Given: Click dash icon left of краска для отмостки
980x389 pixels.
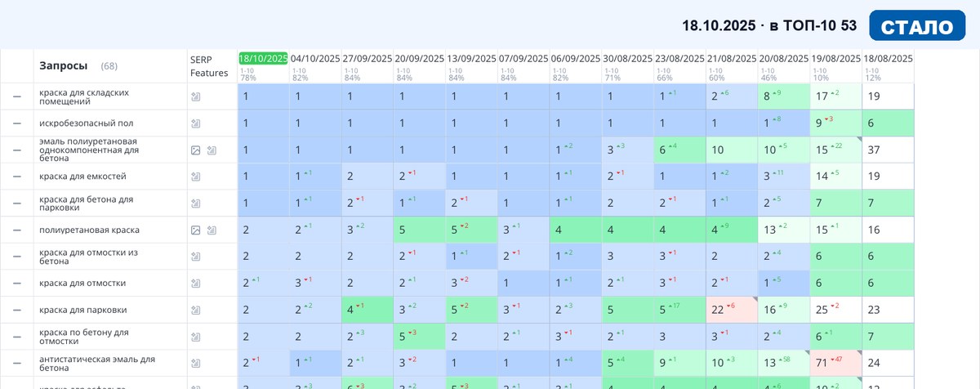Looking at the screenshot, I should pyautogui.click(x=16, y=284).
